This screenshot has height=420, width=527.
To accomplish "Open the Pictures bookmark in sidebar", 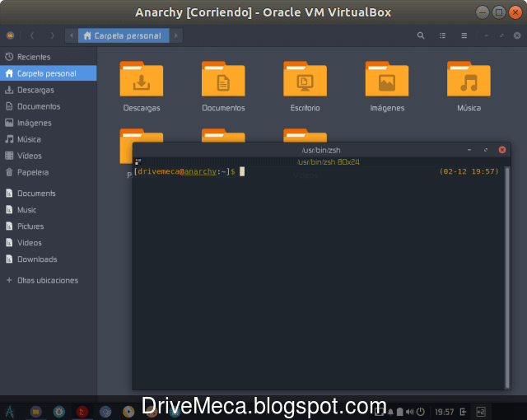I will [x=49, y=226].
